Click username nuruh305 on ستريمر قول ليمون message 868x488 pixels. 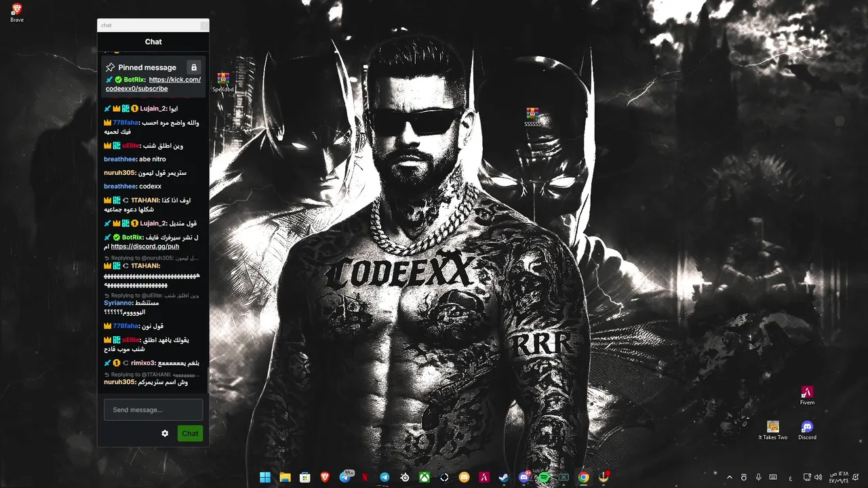click(x=119, y=173)
